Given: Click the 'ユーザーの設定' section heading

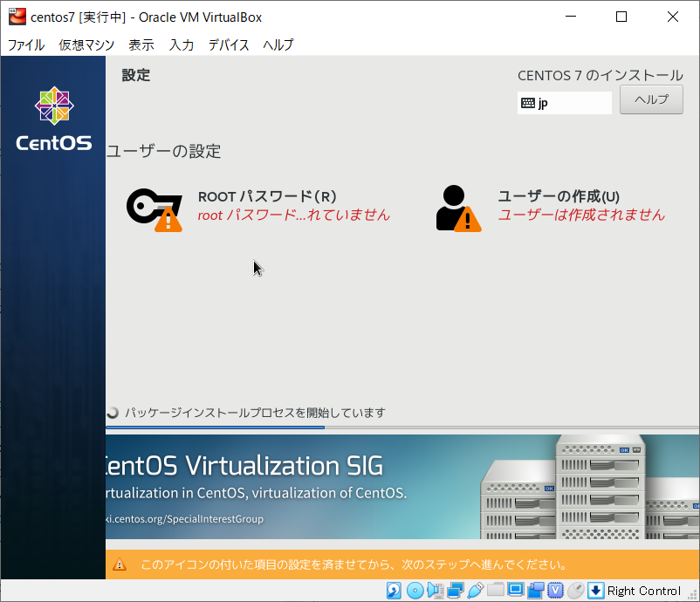Looking at the screenshot, I should [x=163, y=151].
